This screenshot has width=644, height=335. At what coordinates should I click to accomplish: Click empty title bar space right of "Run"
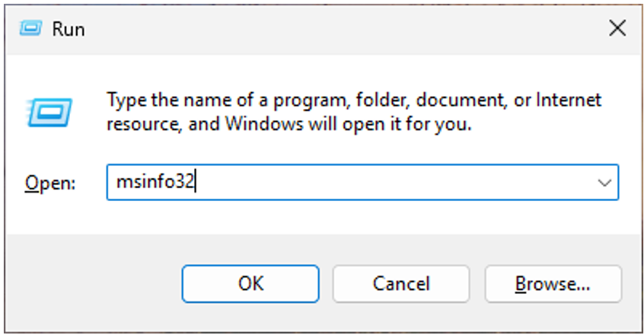[343, 29]
